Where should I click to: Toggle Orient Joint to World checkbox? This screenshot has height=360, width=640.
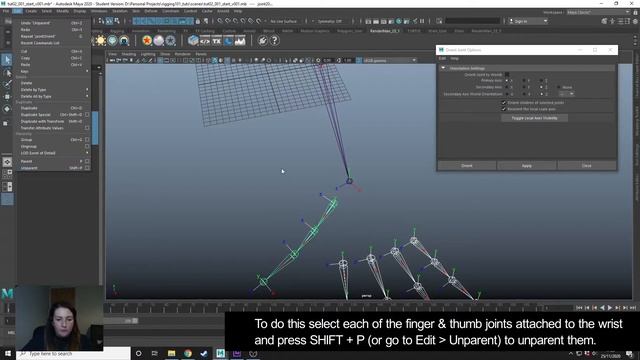pos(507,75)
